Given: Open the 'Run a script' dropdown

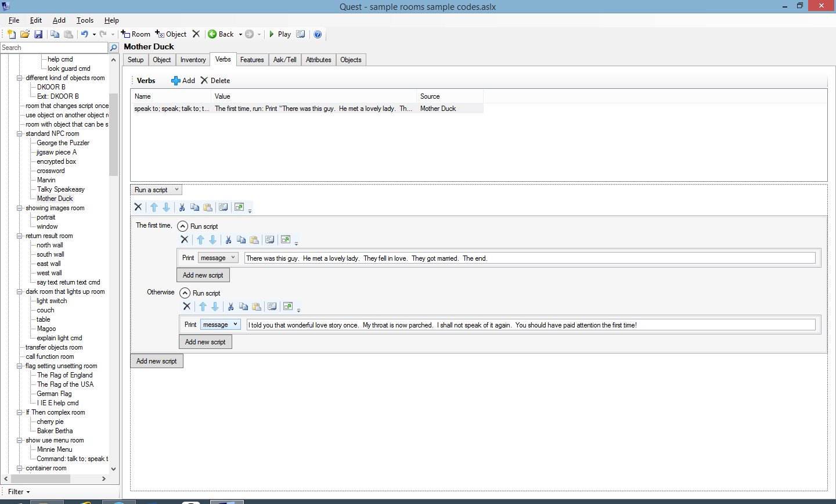Looking at the screenshot, I should click(157, 190).
